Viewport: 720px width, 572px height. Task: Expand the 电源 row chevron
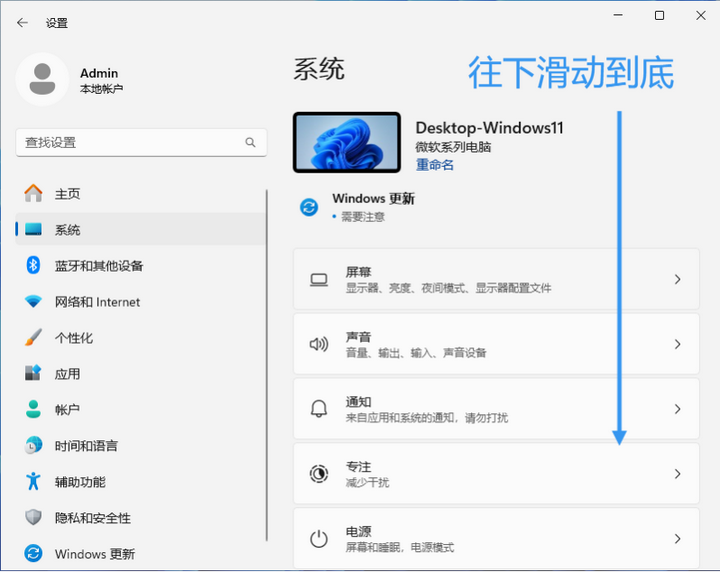(x=677, y=538)
